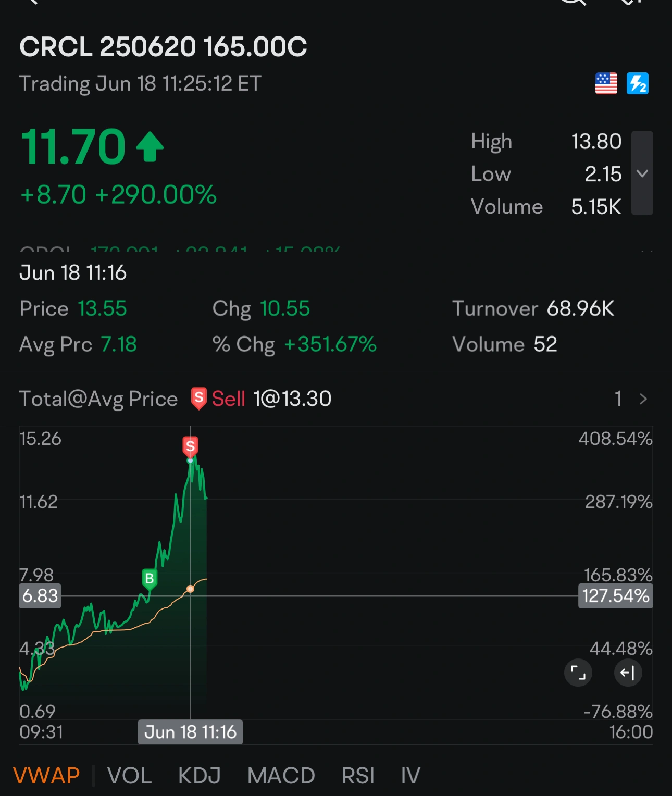Switch to the KDJ indicator

200,776
